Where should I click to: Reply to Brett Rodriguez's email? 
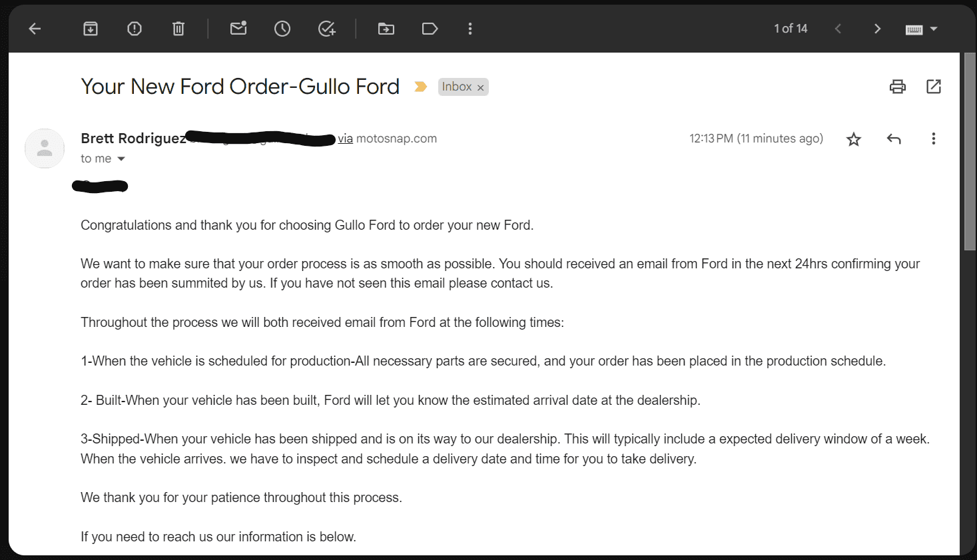pos(894,139)
